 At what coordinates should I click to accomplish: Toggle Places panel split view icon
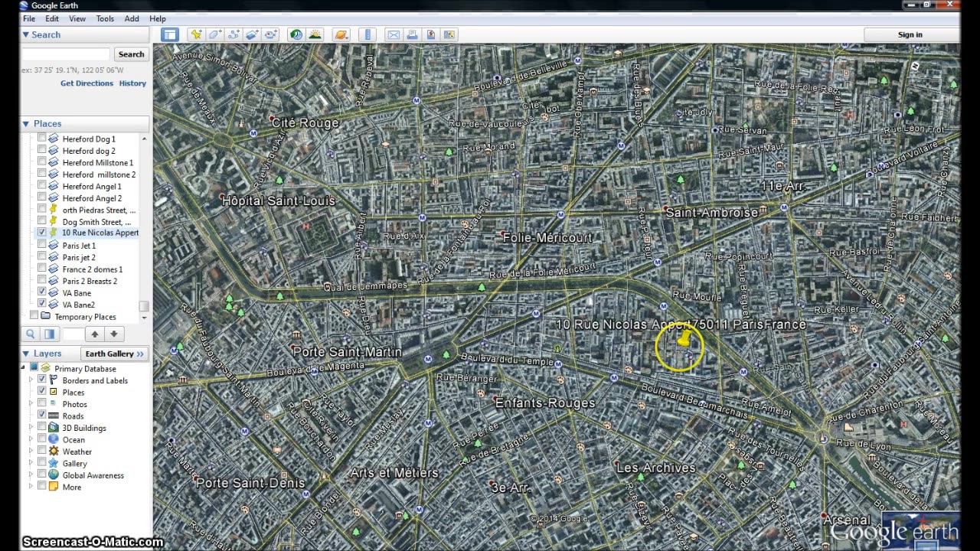click(49, 334)
